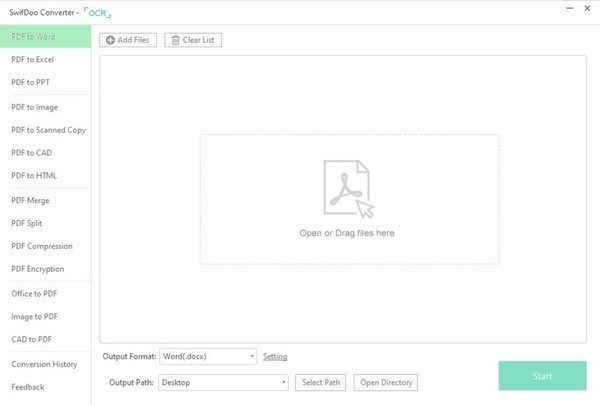Open PDF to HTML converter
The width and height of the screenshot is (600, 405).
[46, 176]
